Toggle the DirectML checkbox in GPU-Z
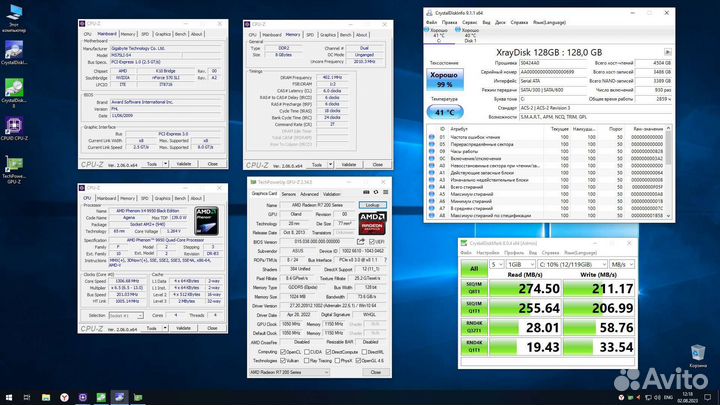The image size is (720, 405). pyautogui.click(x=364, y=352)
